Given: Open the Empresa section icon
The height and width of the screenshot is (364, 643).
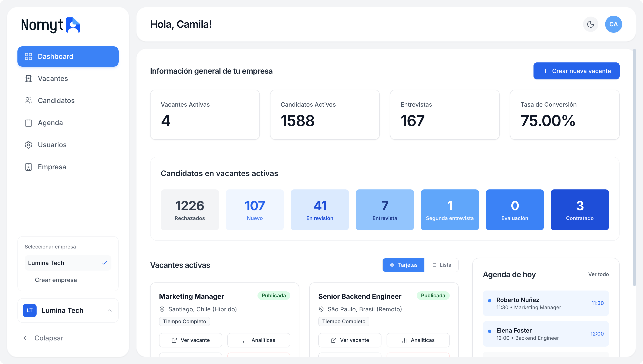Looking at the screenshot, I should click(x=28, y=167).
